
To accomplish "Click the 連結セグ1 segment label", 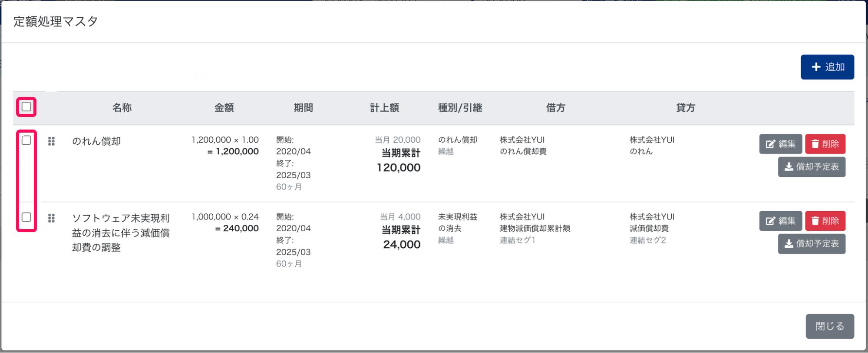I will coord(518,240).
